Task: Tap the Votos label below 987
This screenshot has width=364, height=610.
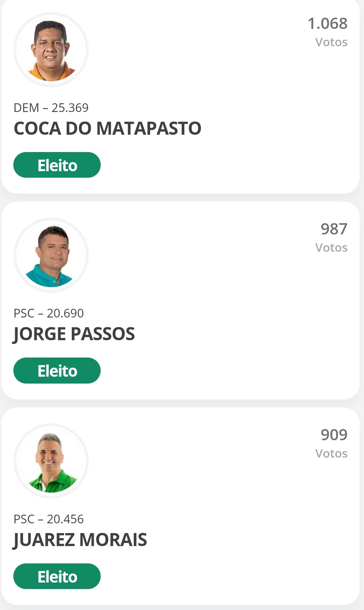Action: (x=331, y=248)
